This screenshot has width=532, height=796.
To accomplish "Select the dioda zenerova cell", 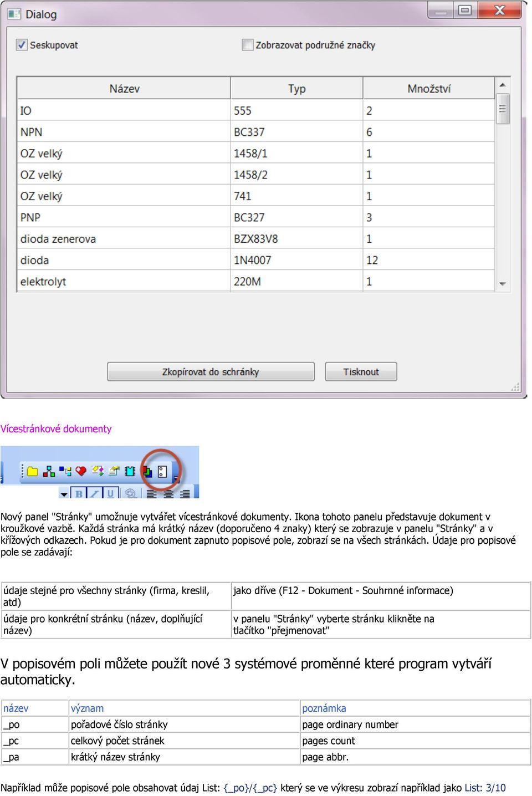I will (124, 238).
